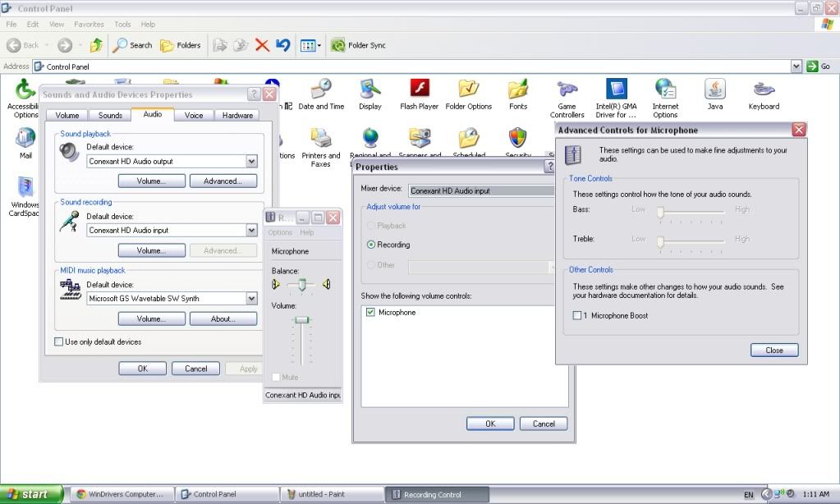Select the Recording radio button
This screenshot has width=840, height=504.
370,245
